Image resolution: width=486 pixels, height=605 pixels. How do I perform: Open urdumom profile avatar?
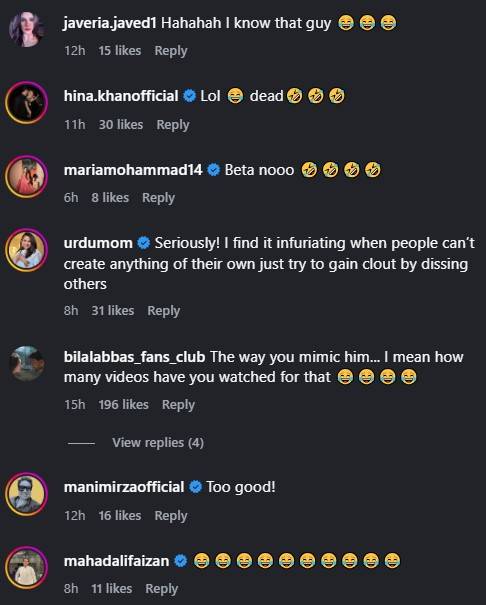(x=26, y=250)
